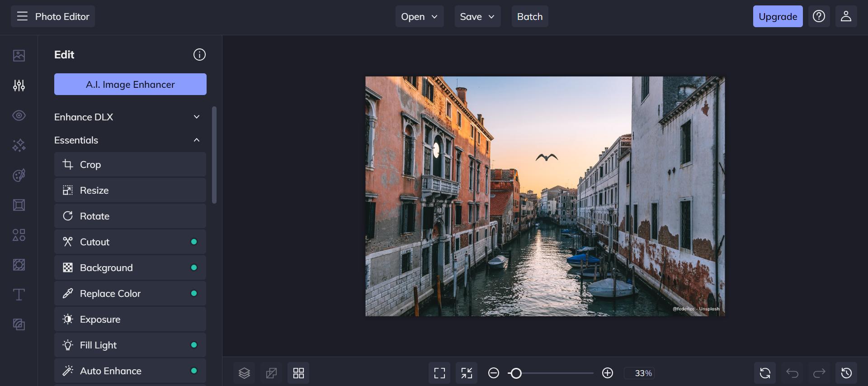Click the zoom in plus icon
868x386 pixels.
click(x=608, y=373)
